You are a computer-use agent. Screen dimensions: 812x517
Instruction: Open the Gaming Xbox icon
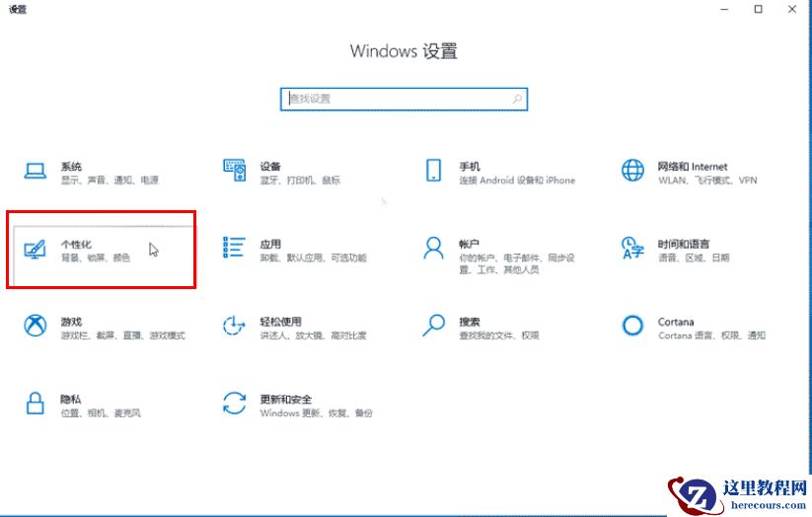click(36, 326)
